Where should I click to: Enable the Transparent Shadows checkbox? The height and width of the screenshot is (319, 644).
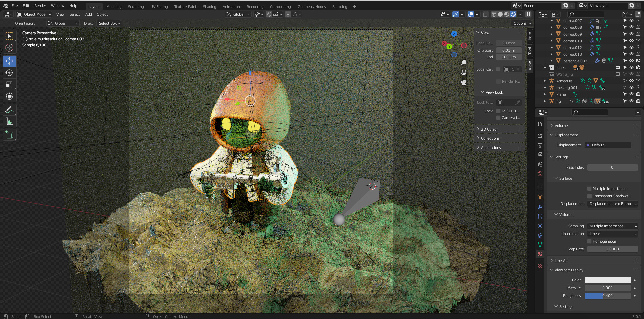coord(589,196)
